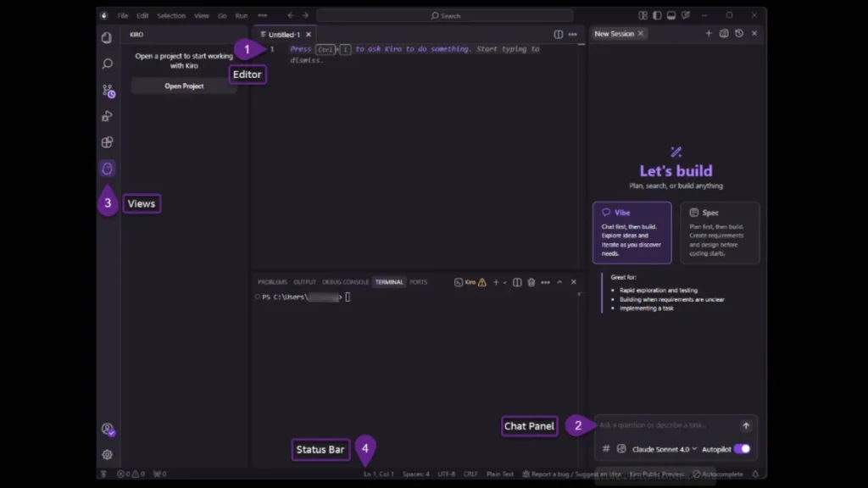Toggle the chat side bar visibility

686,15
